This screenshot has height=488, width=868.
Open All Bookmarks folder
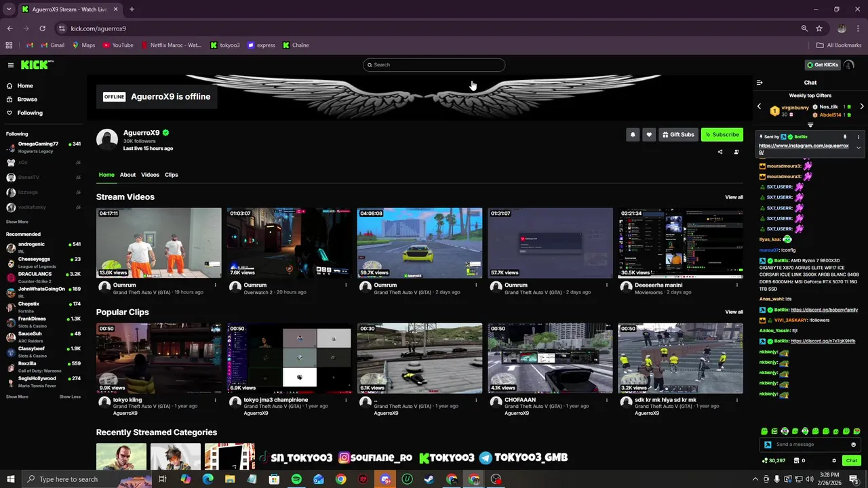[839, 45]
